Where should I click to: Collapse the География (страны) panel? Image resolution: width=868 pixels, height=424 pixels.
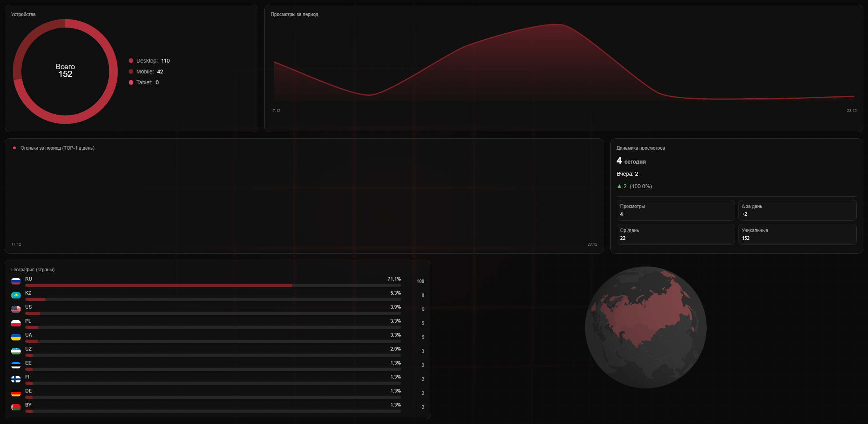(x=33, y=269)
